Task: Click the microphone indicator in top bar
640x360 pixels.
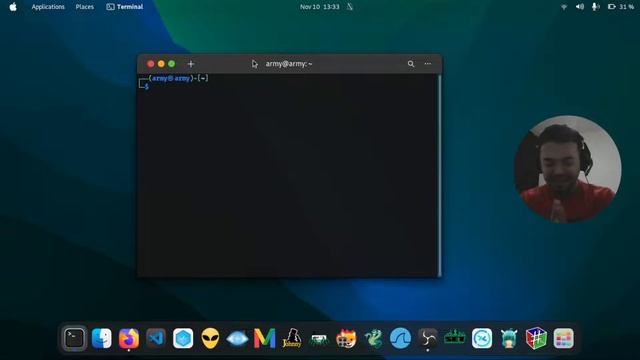Action: 596,7
